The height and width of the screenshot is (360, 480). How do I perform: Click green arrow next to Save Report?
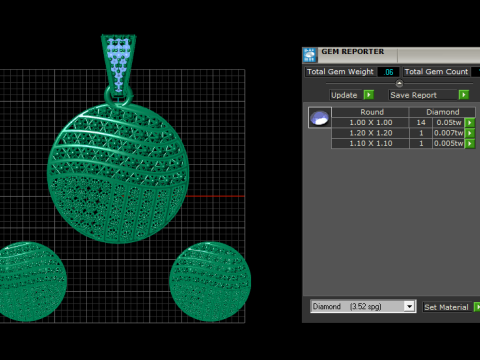tap(464, 95)
